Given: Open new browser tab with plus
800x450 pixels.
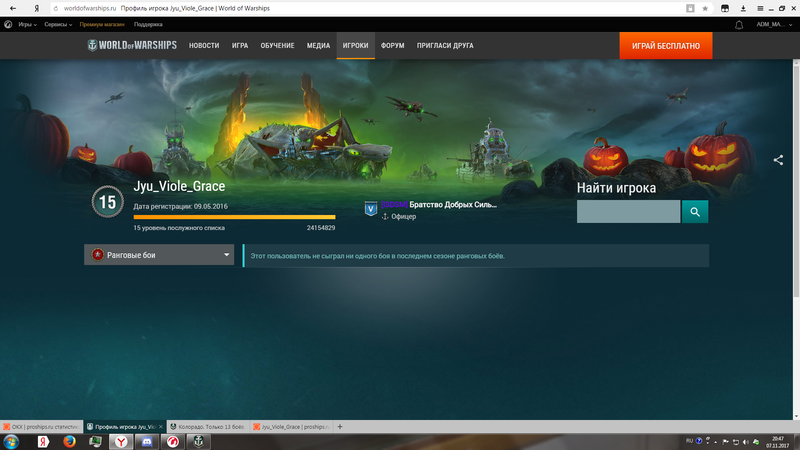Looking at the screenshot, I should click(x=340, y=427).
